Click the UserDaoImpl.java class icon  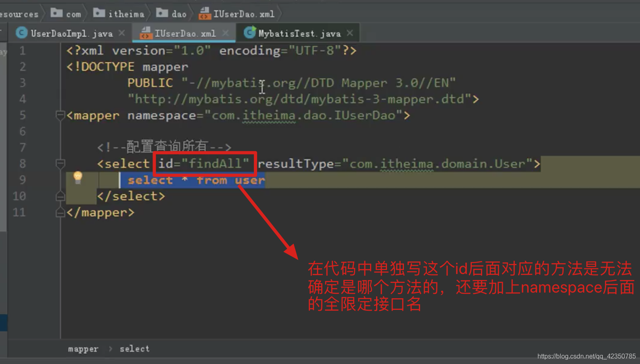(21, 33)
